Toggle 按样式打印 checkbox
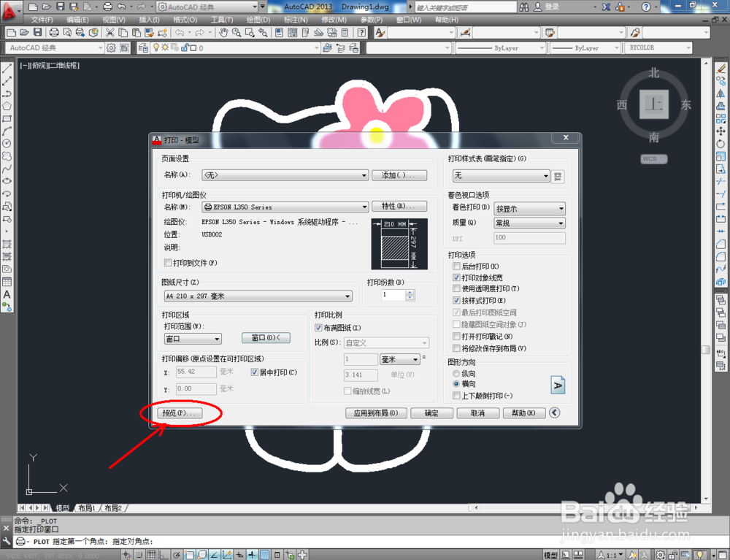Image resolution: width=730 pixels, height=560 pixels. [456, 300]
